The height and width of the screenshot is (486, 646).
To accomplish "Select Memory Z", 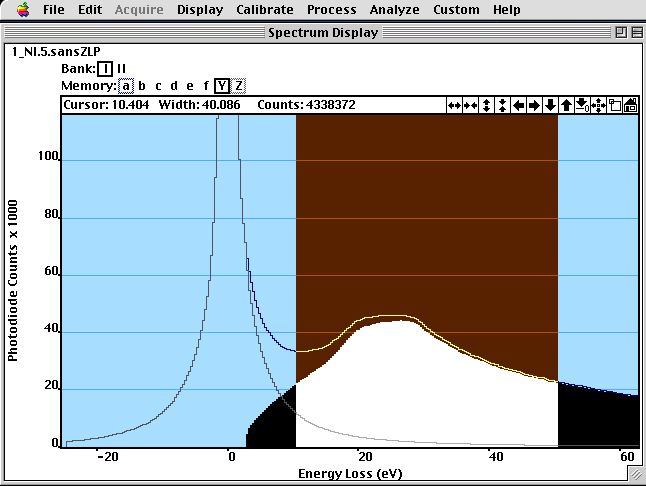I will 238,86.
